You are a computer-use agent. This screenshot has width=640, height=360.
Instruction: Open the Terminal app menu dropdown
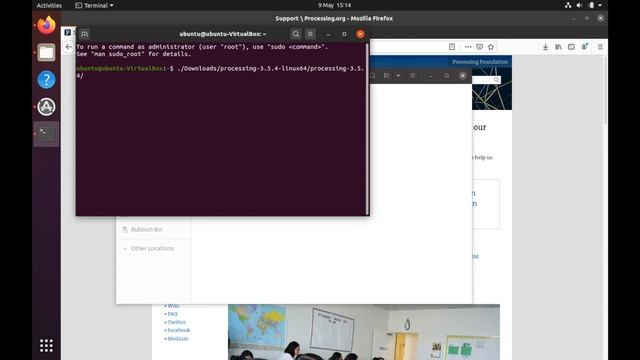(x=94, y=5)
